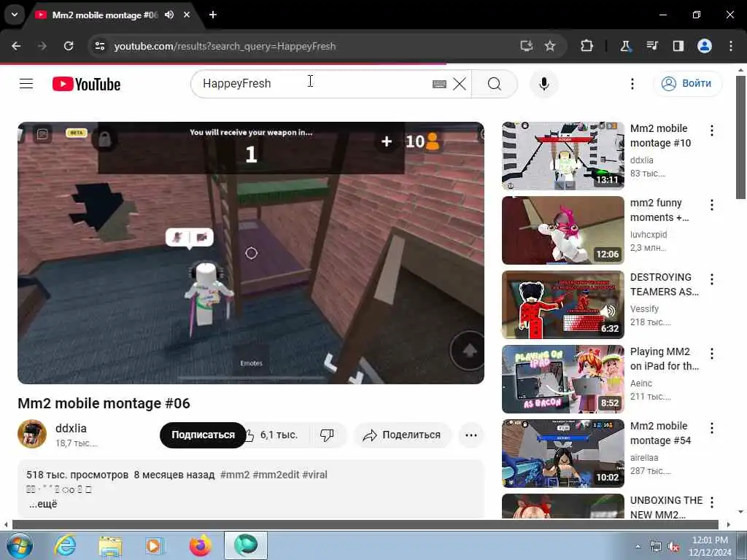The height and width of the screenshot is (560, 747).
Task: Open options menu for DESTROYING TEAMERS video
Action: [x=712, y=279]
